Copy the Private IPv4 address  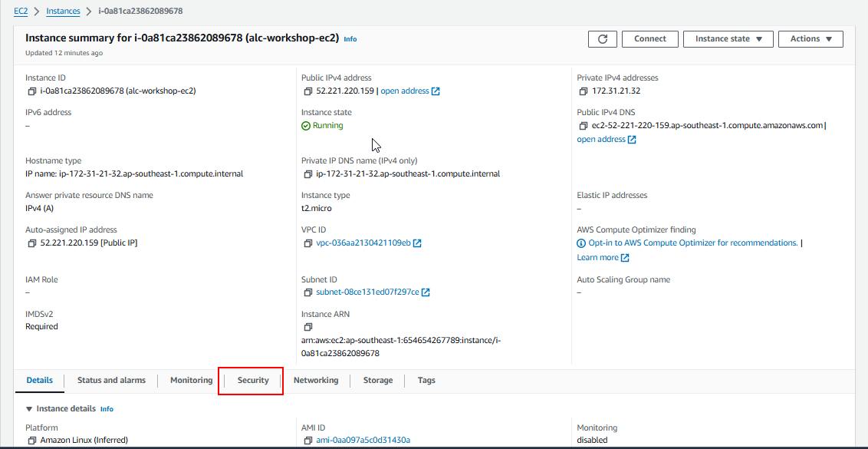click(x=584, y=91)
